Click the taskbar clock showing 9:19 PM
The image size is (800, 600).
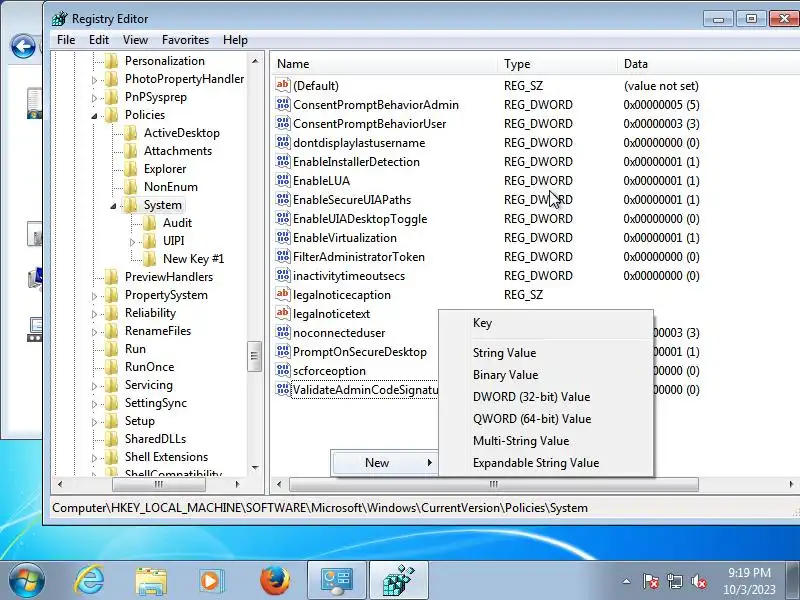tap(749, 581)
